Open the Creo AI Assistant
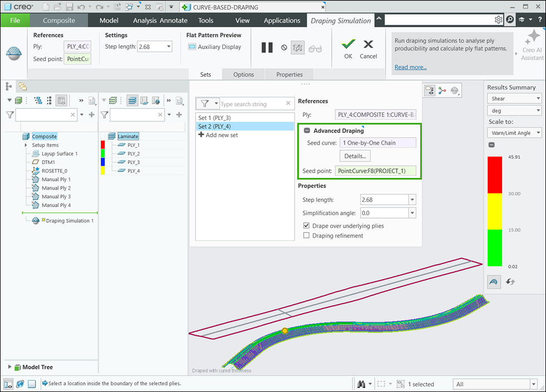Viewport: 546px width, 392px height. [x=533, y=46]
